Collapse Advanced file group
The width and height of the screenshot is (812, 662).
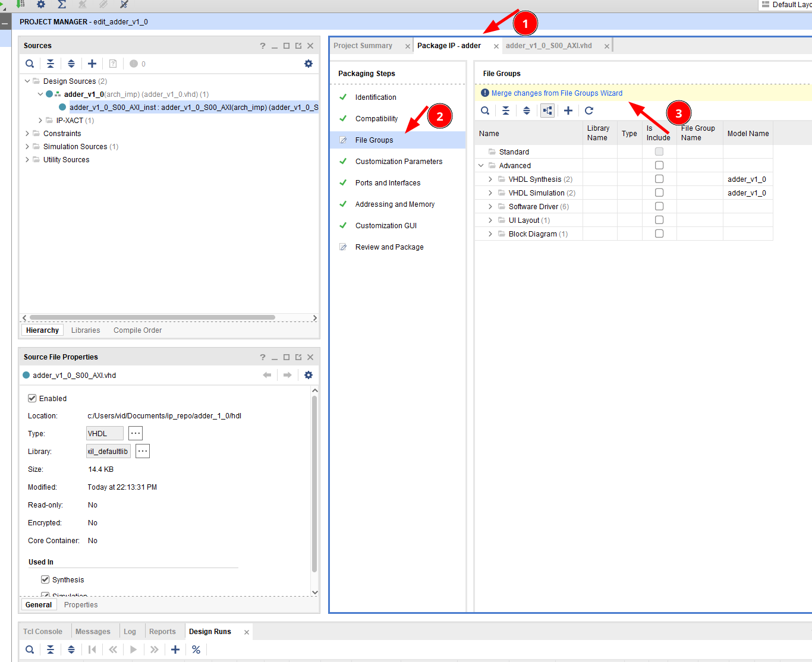(481, 165)
